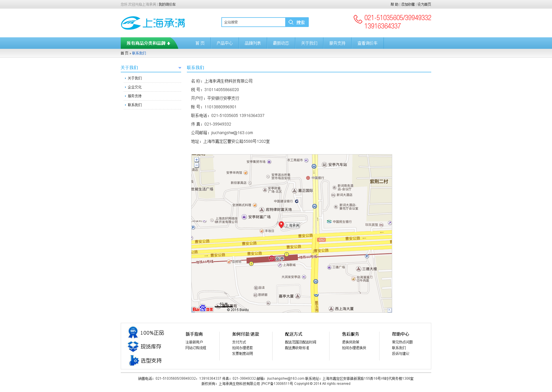Screen dimensions: 552x392
Task: Click the 上海承满 company logo
Action: (153, 23)
